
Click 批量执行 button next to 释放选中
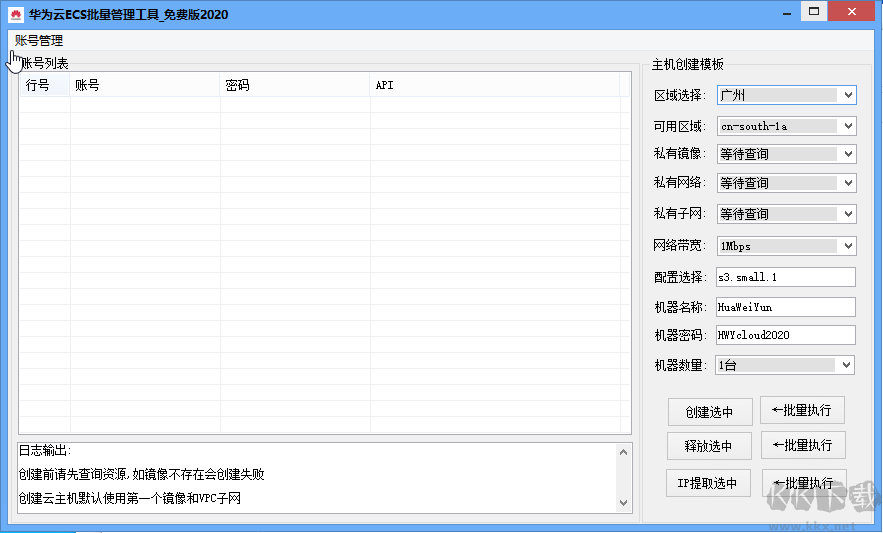(x=804, y=445)
